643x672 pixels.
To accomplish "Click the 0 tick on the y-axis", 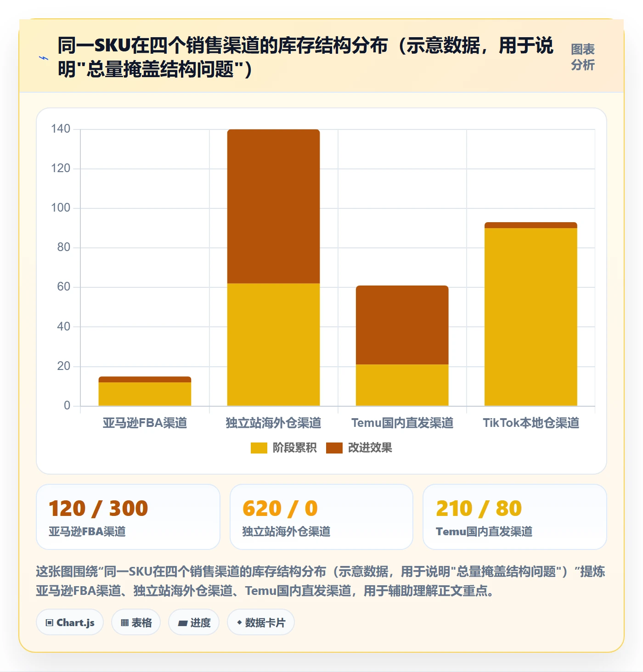I will click(x=67, y=406).
